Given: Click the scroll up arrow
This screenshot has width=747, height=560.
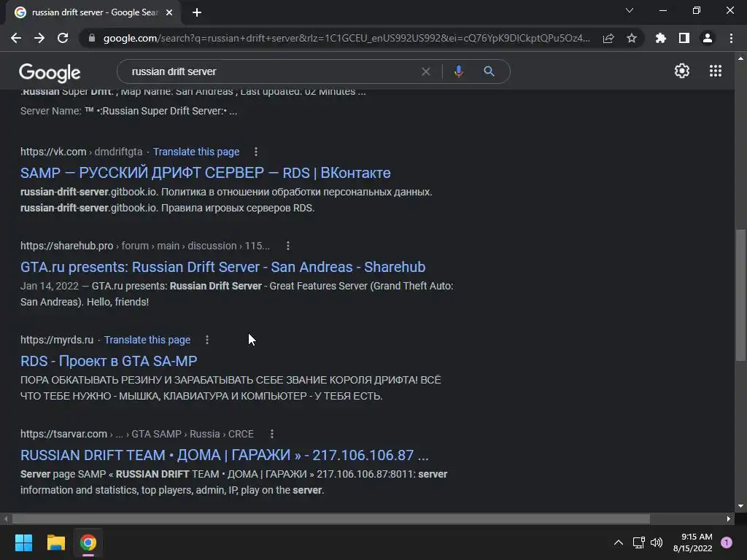Looking at the screenshot, I should 740,58.
